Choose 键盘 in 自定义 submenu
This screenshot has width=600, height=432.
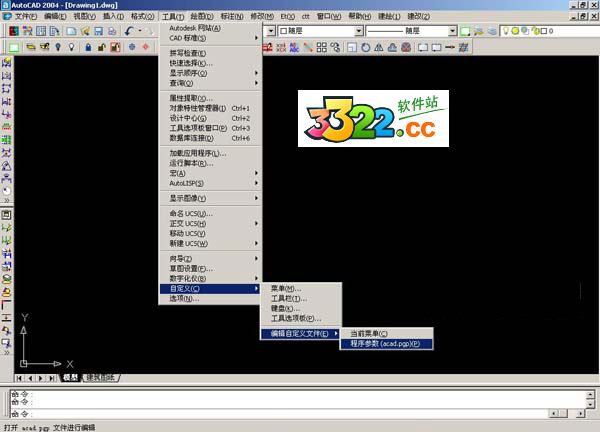pos(301,308)
